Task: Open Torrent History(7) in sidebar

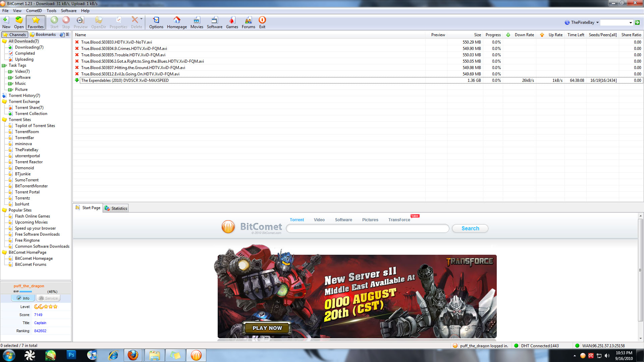Action: 24,96
